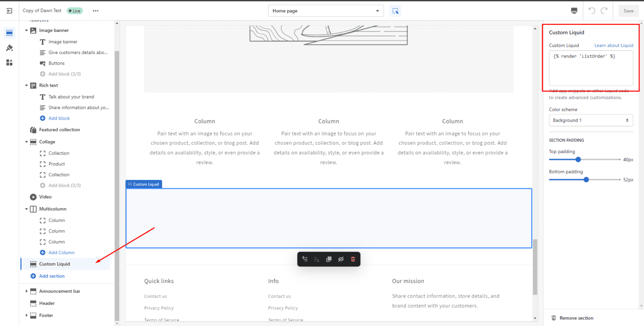This screenshot has height=326, width=644.
Task: Click Contact us under Quick links
Action: click(156, 296)
